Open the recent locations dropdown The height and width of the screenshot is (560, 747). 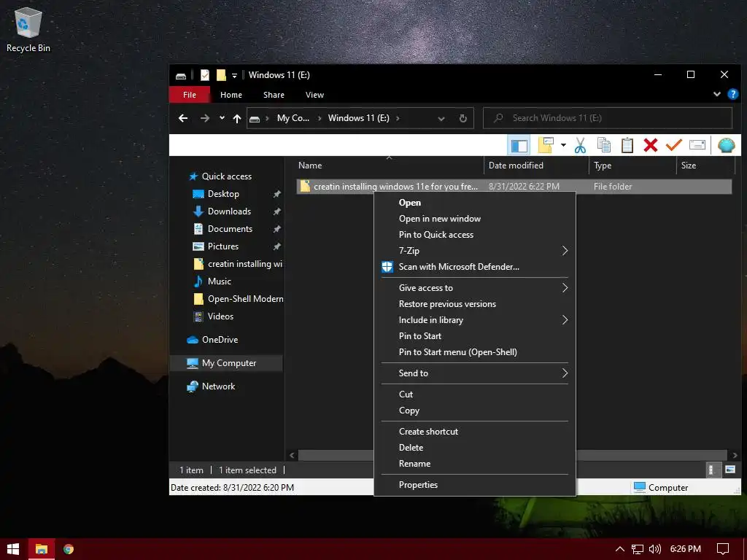(222, 117)
